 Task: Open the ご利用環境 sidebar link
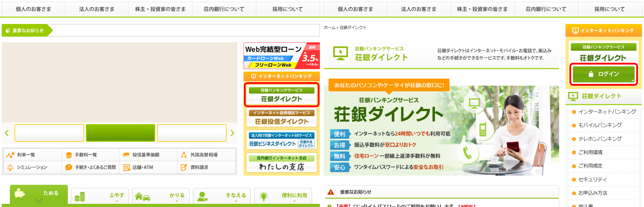coord(590,152)
